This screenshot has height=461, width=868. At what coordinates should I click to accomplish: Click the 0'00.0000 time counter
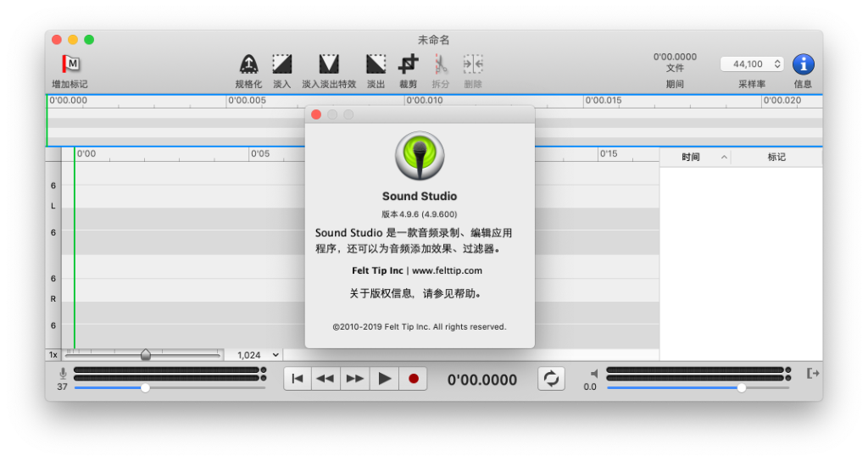click(482, 380)
